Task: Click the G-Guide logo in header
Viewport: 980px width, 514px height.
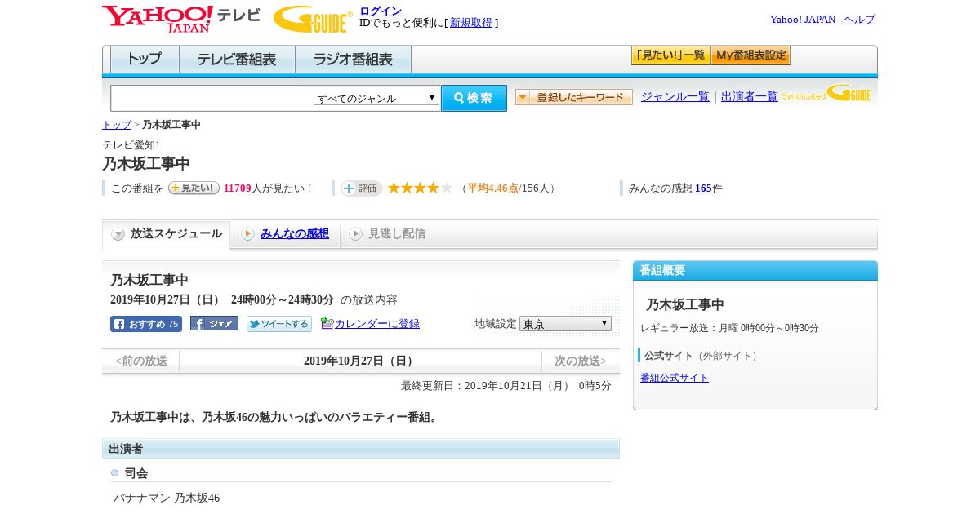Action: tap(313, 19)
